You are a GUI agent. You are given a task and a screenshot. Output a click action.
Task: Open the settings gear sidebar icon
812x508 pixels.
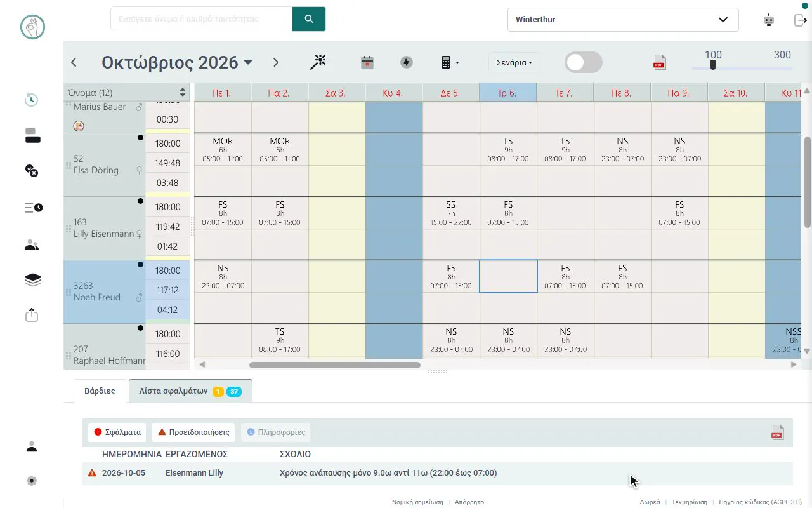[x=32, y=481]
